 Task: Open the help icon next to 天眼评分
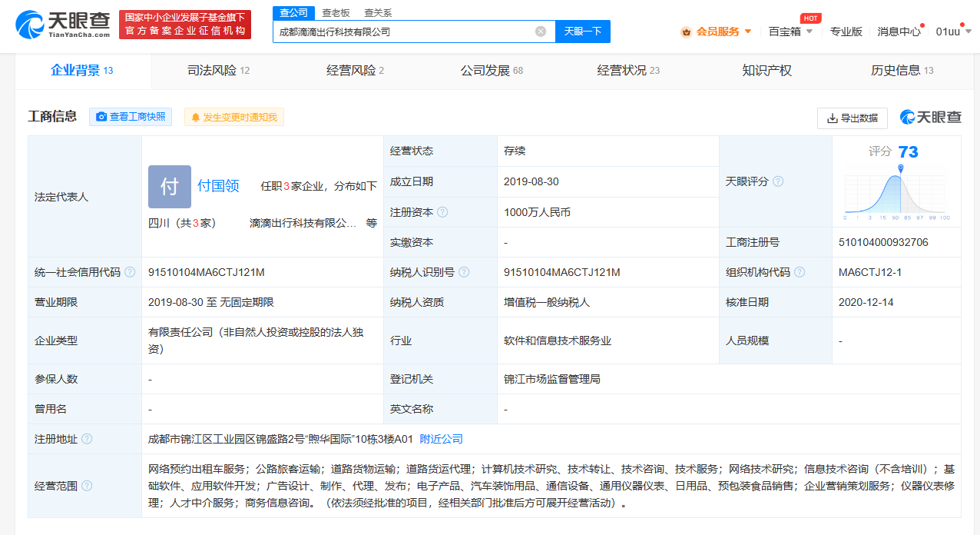click(778, 181)
